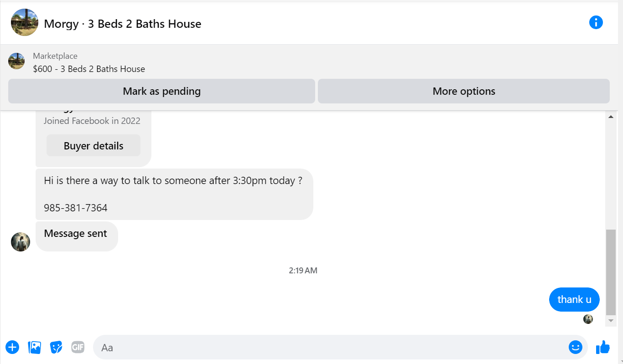Click the listing house avatar in header

(25, 22)
